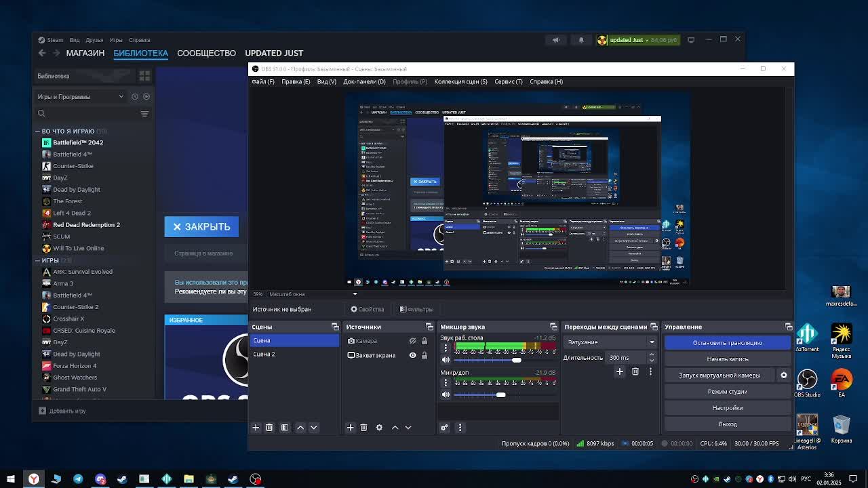Open the Вид (V) menu in OBS
This screenshot has width=868, height=488.
[327, 81]
